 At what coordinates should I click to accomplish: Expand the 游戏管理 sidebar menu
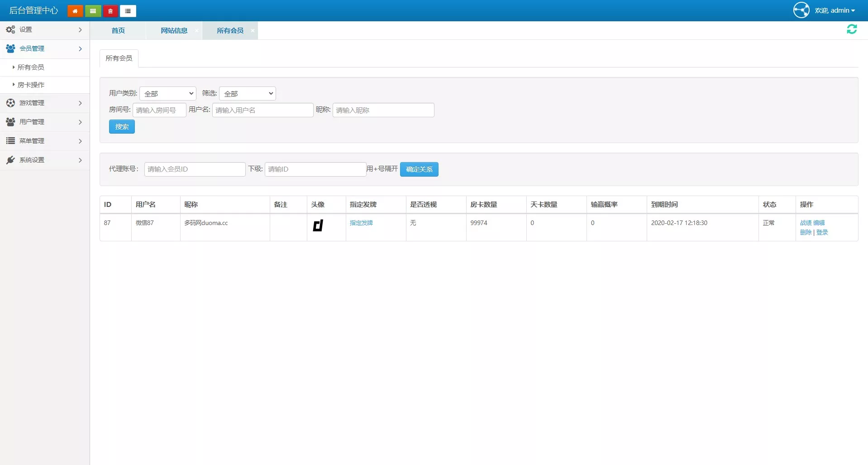44,103
